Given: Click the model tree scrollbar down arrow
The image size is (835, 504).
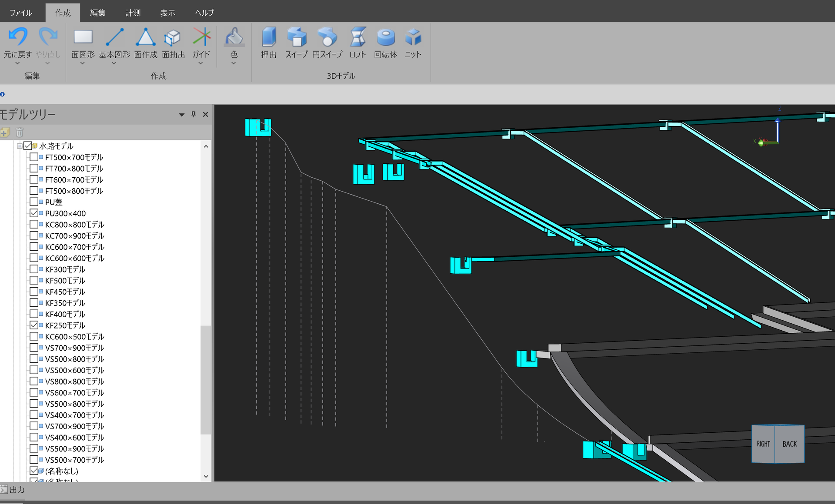Looking at the screenshot, I should (206, 476).
